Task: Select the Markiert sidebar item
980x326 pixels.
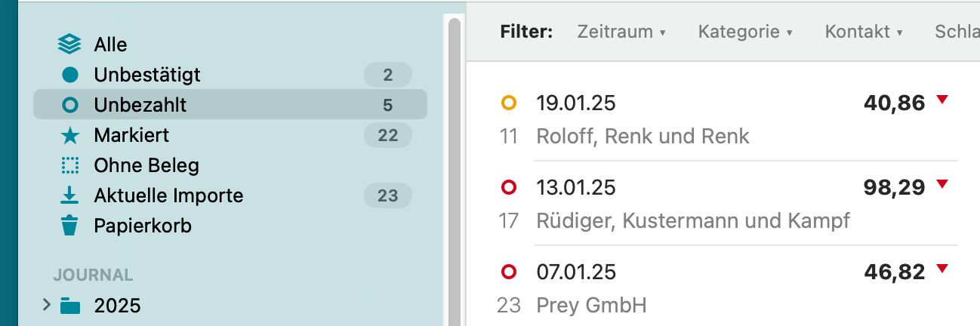Action: pyautogui.click(x=131, y=135)
